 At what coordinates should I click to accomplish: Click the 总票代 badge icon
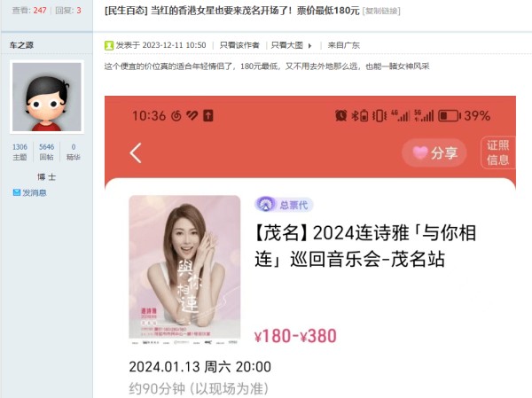coord(265,205)
